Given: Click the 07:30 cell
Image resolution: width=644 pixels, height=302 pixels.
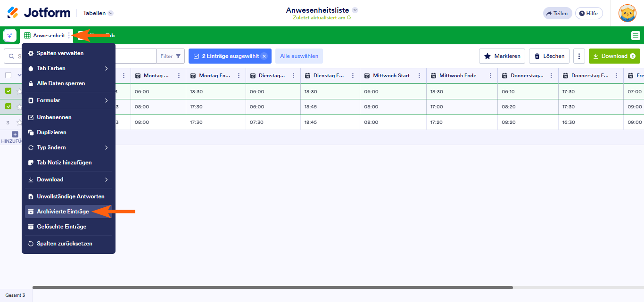Looking at the screenshot, I should (x=273, y=122).
